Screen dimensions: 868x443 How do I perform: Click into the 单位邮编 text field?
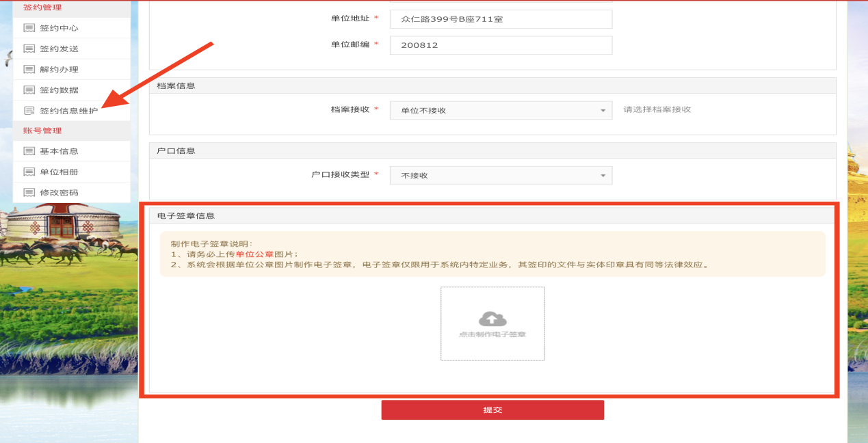pos(501,45)
